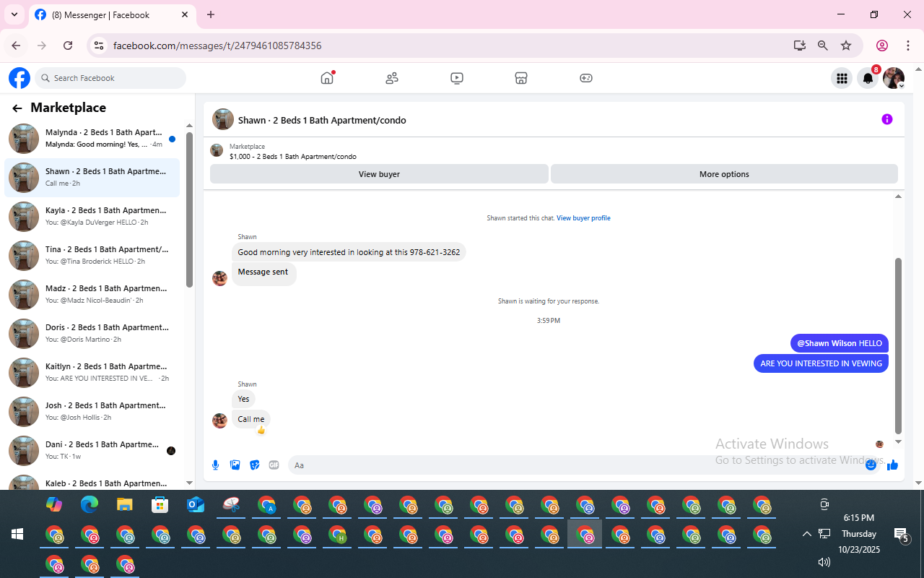Open the Facebook menu grid icon
This screenshot has height=578, width=924.
coord(842,79)
